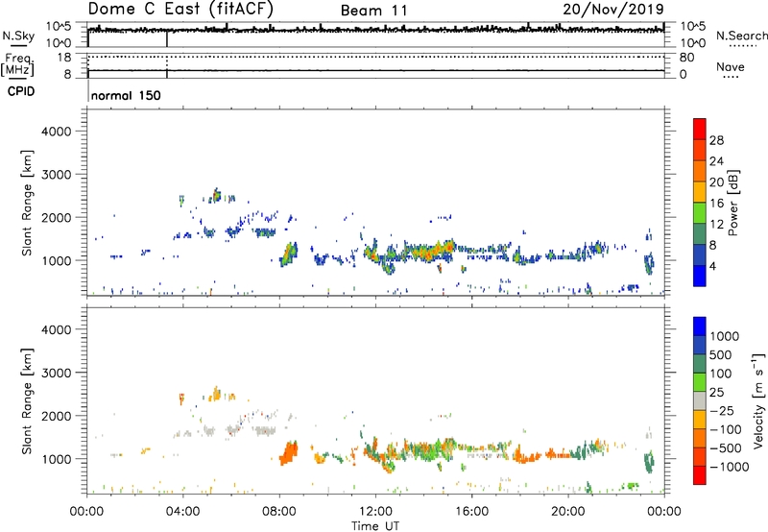Click the orange velocity echo near 08:30
The height and width of the screenshot is (532, 768).
[x=289, y=452]
